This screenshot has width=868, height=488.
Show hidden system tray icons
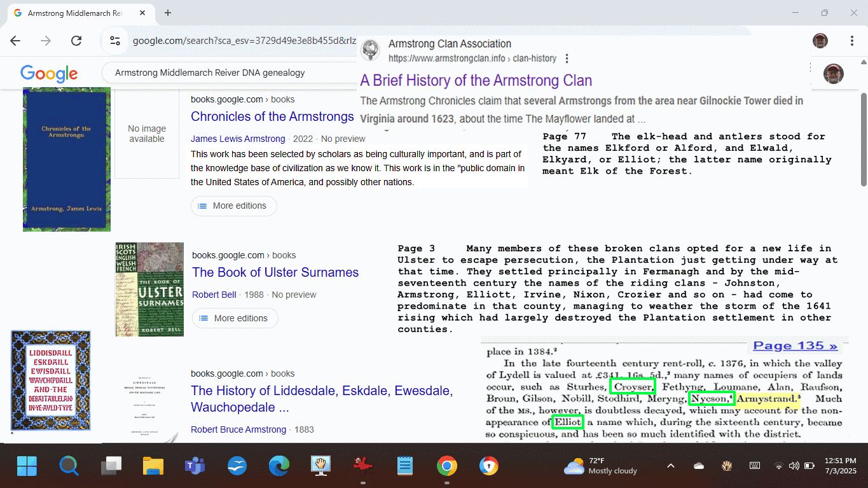670,466
